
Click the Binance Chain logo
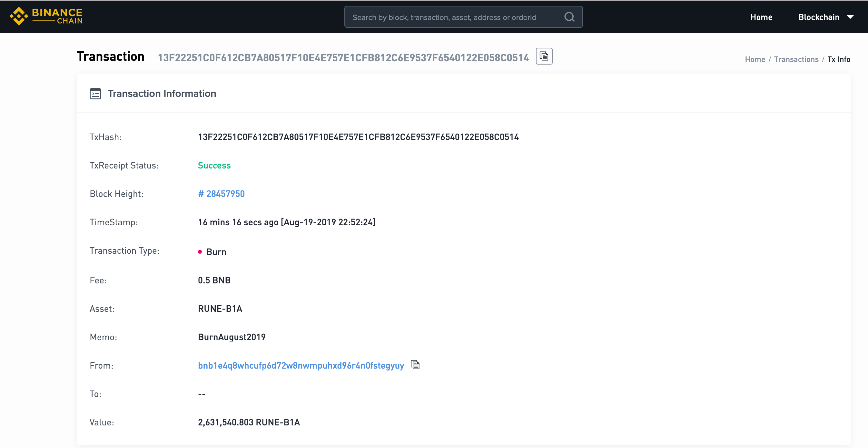46,16
